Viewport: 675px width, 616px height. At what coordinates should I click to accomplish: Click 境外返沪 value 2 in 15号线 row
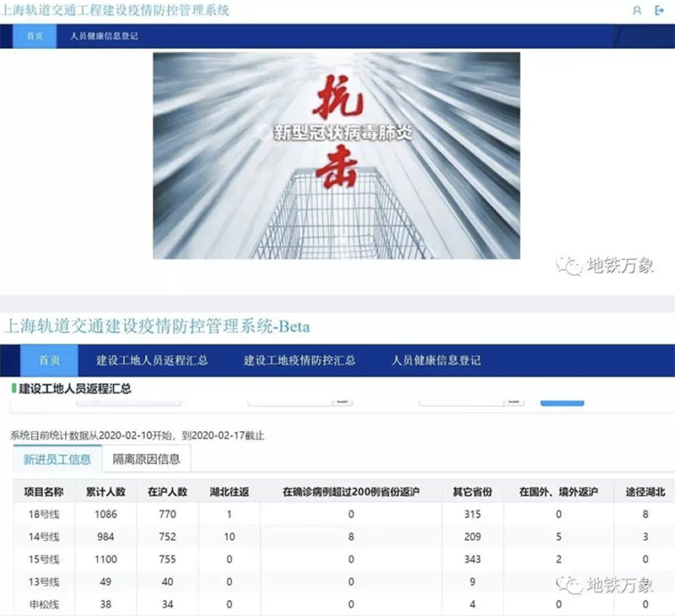coord(559,559)
